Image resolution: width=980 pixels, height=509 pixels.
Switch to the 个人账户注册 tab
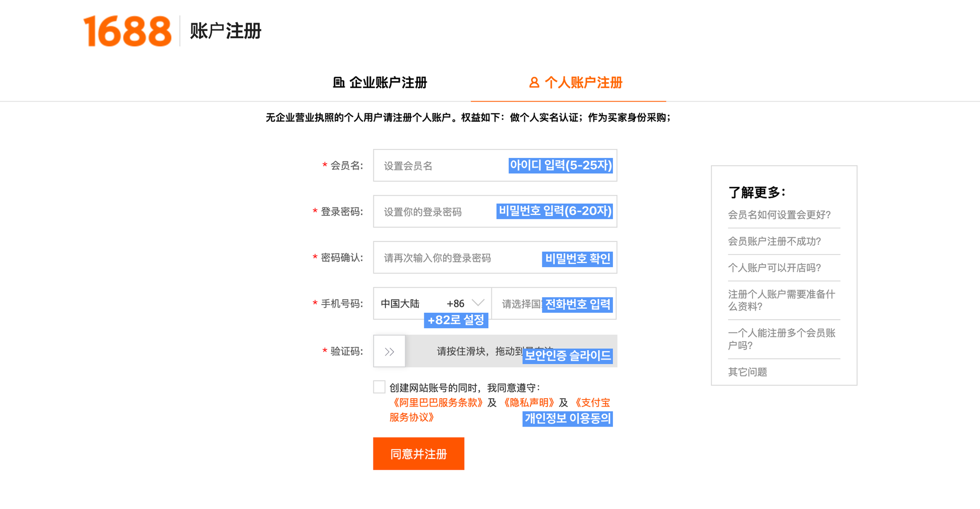pyautogui.click(x=583, y=83)
